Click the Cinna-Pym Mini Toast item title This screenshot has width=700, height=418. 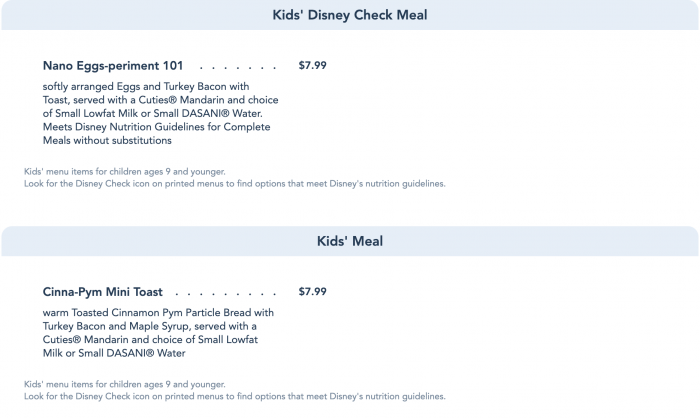103,292
